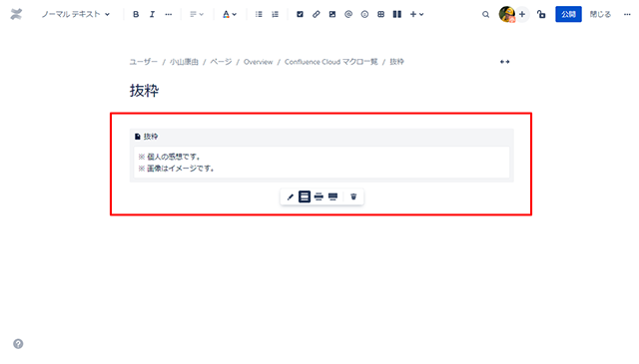Insert a bulleted list

point(259,14)
